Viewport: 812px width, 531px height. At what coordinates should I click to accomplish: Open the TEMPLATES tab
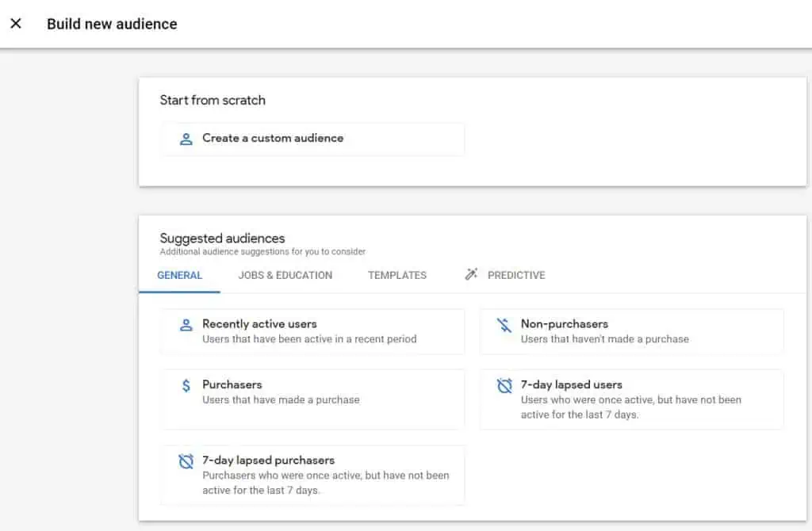pos(396,275)
